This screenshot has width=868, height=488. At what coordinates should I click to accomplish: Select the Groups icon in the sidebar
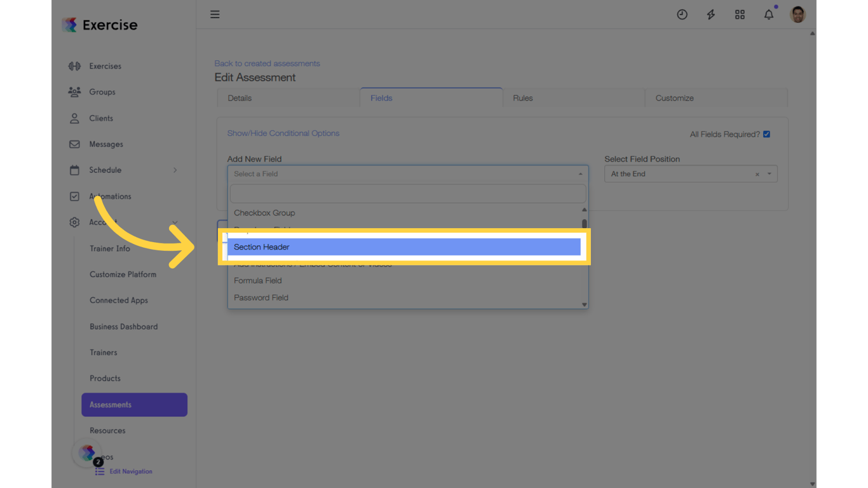(74, 91)
